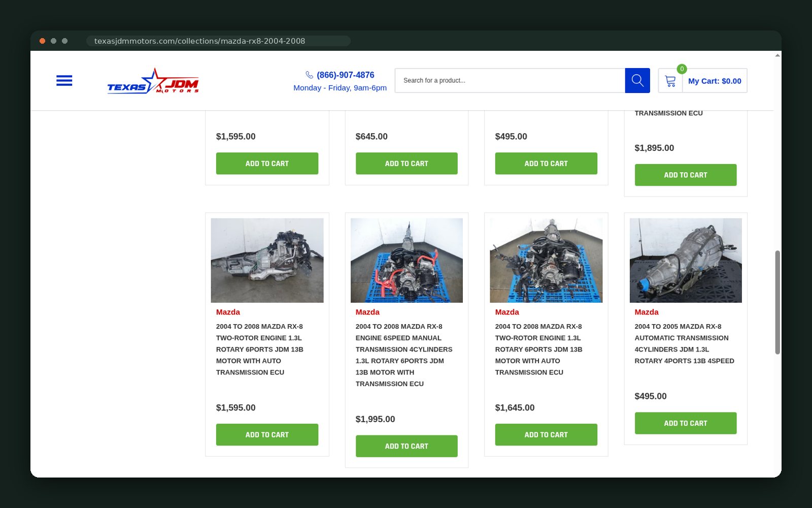The height and width of the screenshot is (508, 812).
Task: Click Mazda brand link on $1,595.00 bottom card
Action: (228, 312)
